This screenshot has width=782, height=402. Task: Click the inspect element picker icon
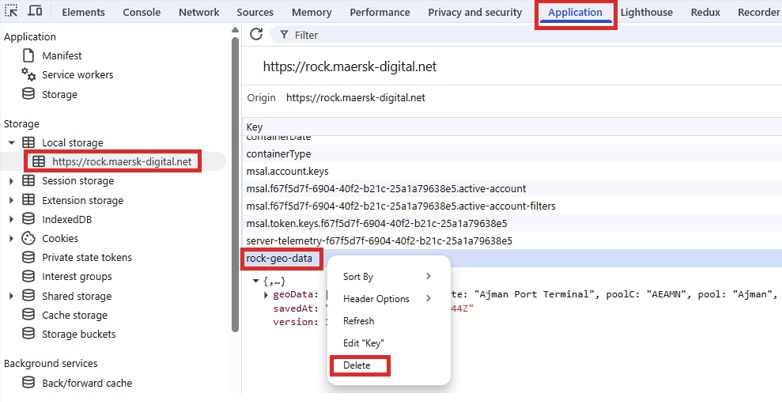pos(12,12)
